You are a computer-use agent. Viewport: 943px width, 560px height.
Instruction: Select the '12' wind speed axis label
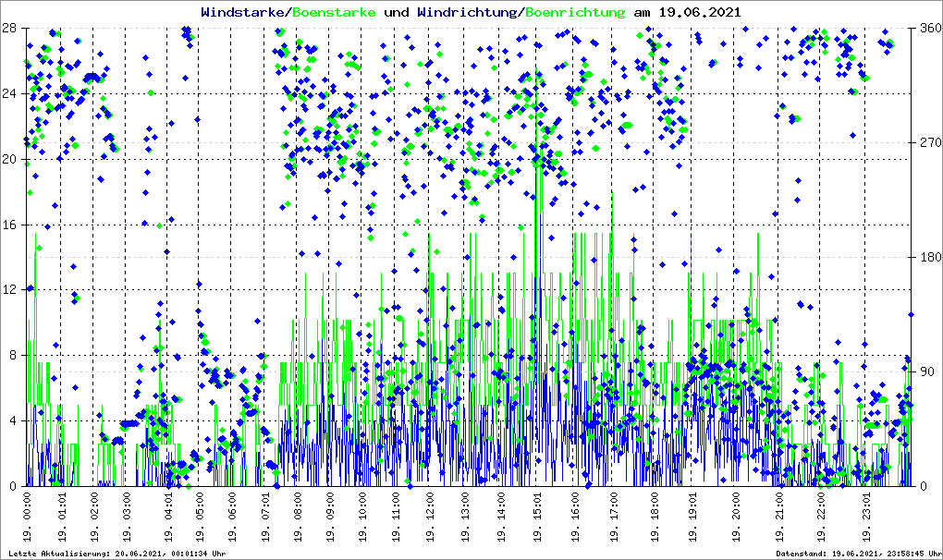[x=10, y=290]
